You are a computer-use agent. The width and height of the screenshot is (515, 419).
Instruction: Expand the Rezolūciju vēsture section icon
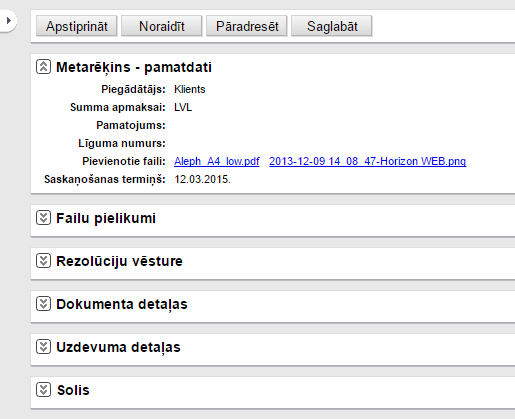[43, 261]
